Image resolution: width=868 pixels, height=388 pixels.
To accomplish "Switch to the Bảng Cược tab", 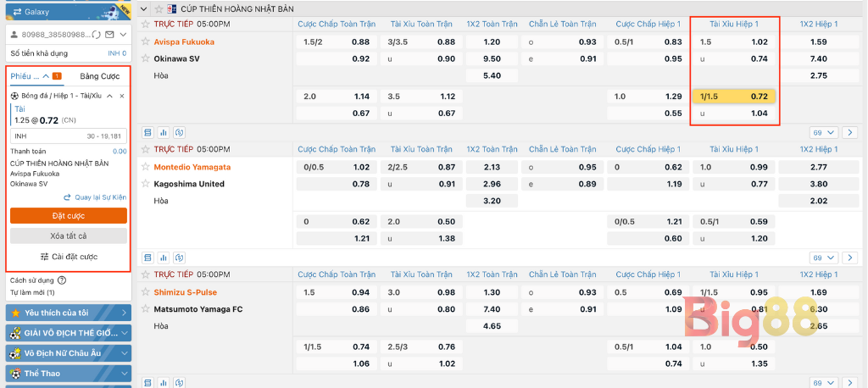I will click(100, 76).
